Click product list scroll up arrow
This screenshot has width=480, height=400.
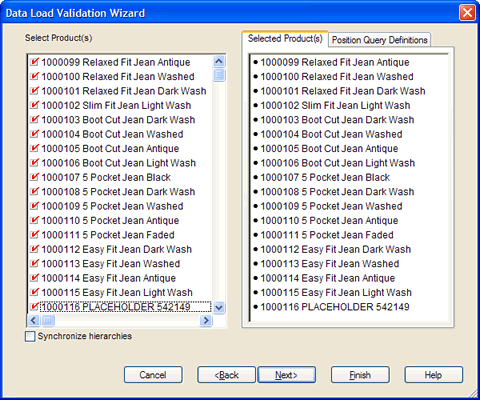(219, 61)
